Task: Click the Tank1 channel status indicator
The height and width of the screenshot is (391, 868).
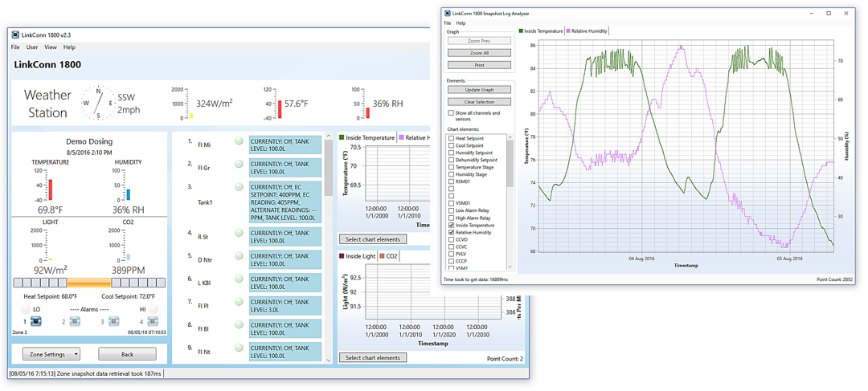Action: [x=240, y=187]
